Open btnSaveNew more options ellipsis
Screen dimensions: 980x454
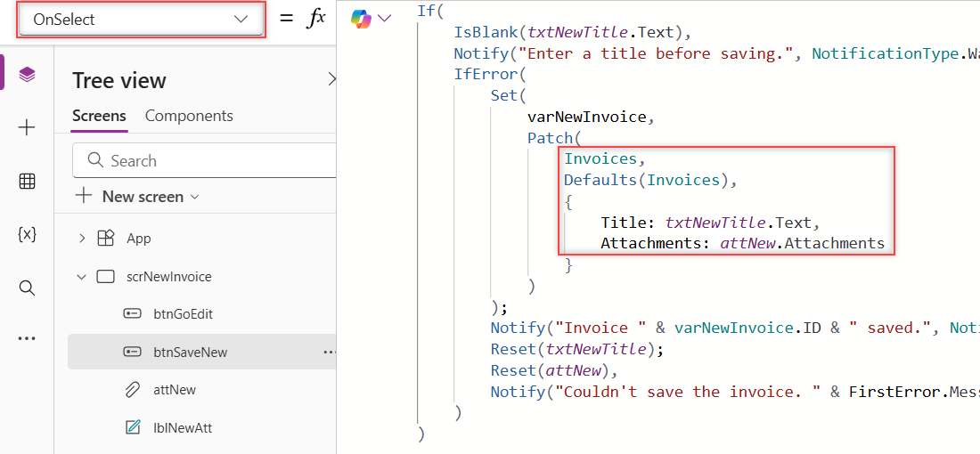330,353
